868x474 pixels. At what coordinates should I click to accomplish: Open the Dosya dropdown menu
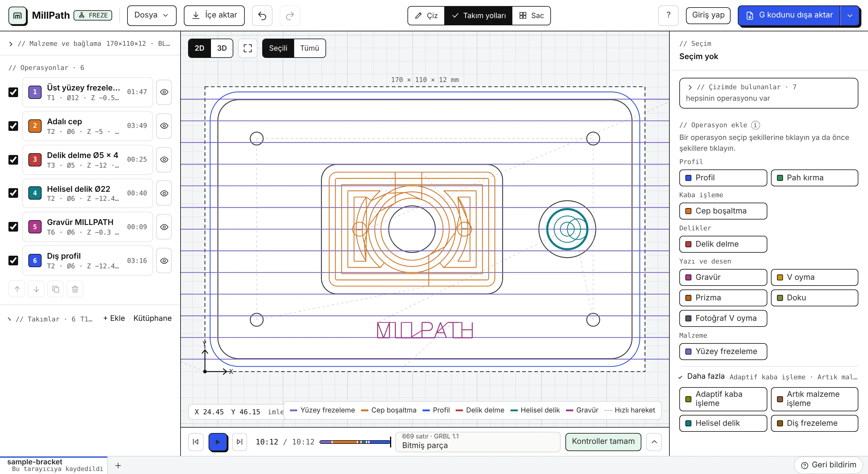[x=152, y=15]
